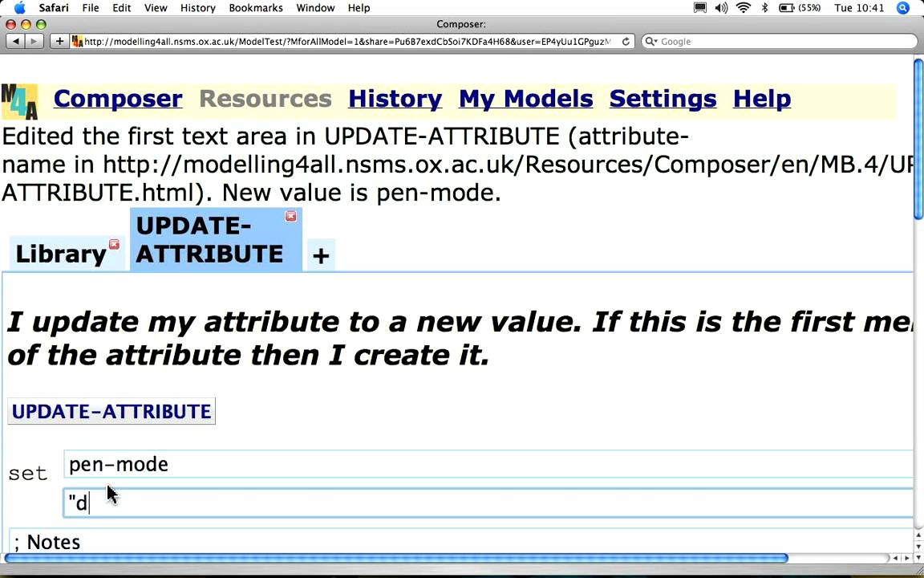The image size is (924, 578).
Task: Click the italic description of update attribute
Action: tap(460, 338)
